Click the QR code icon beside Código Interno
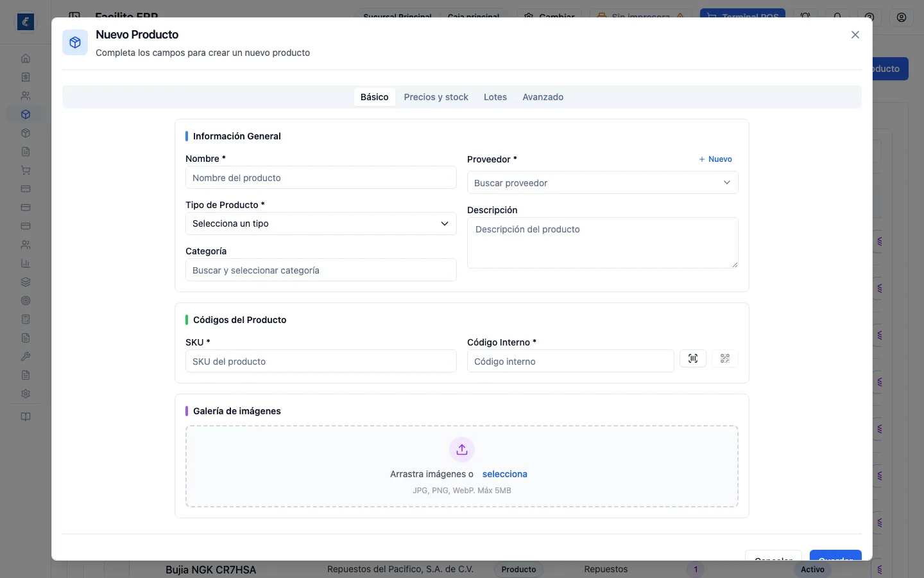 click(x=725, y=358)
